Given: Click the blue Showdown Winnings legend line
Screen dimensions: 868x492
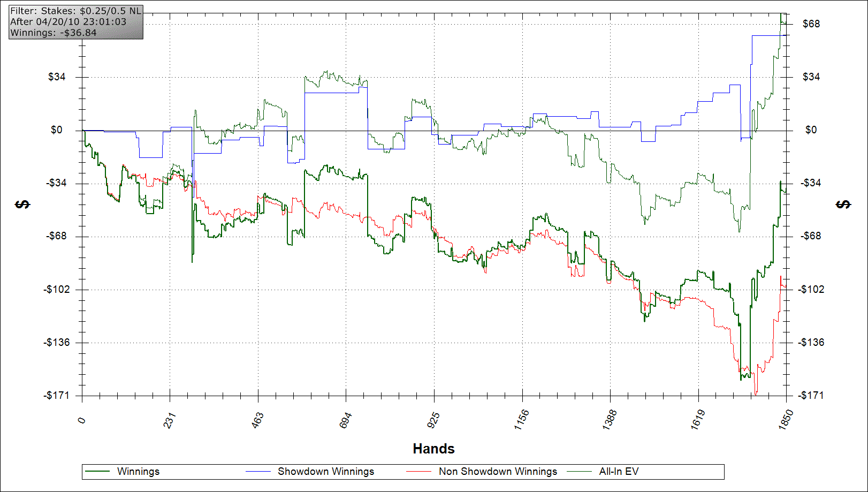Looking at the screenshot, I should [x=258, y=472].
